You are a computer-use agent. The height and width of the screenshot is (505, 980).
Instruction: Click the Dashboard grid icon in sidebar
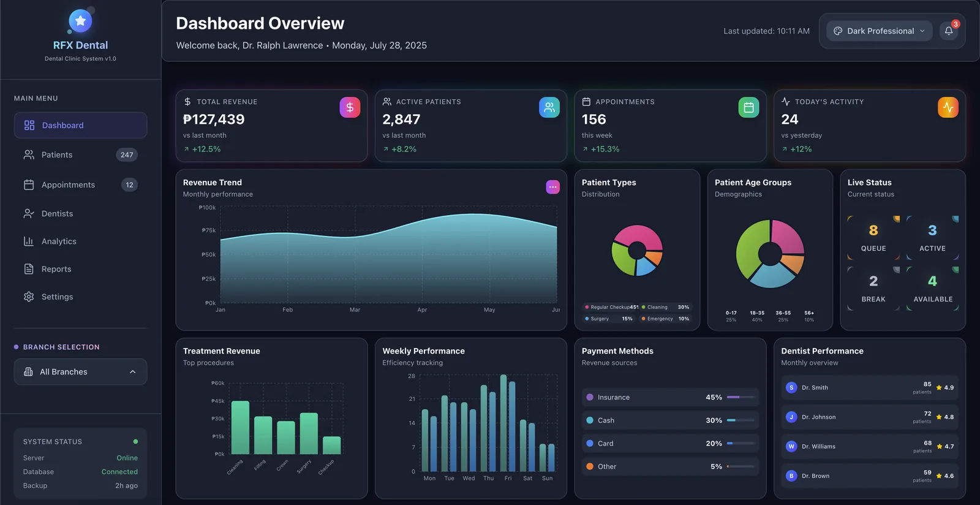[29, 126]
